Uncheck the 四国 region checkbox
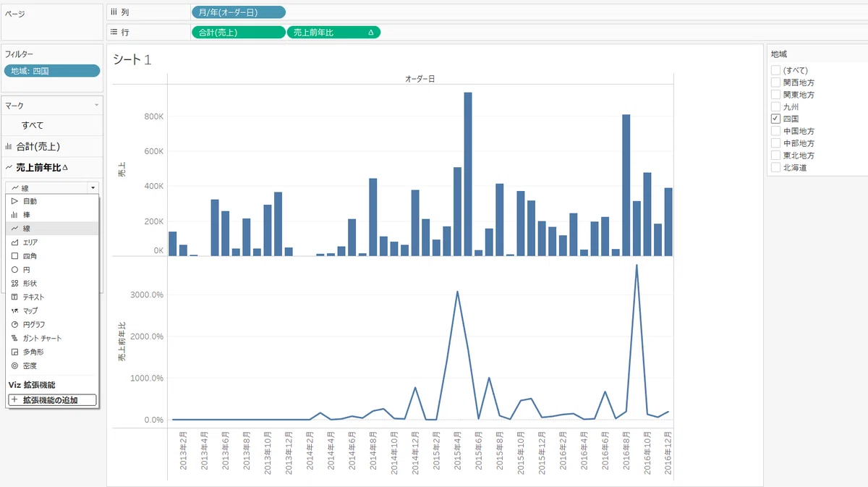 tap(776, 119)
